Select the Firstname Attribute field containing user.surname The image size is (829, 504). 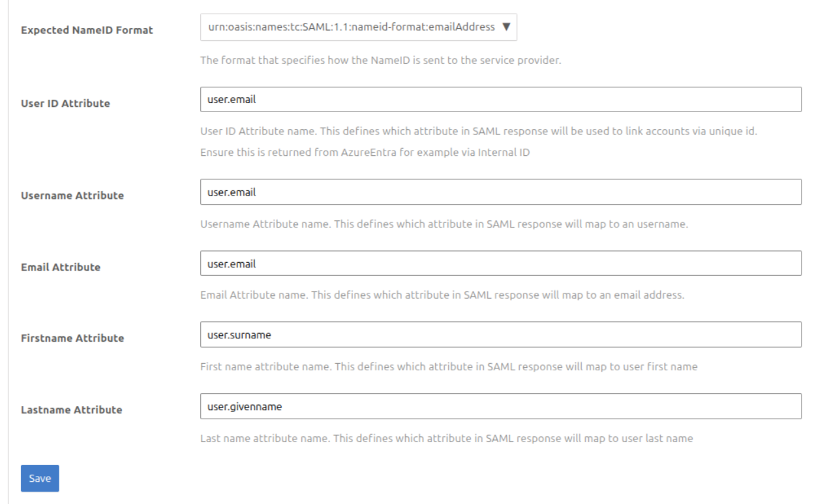[500, 334]
